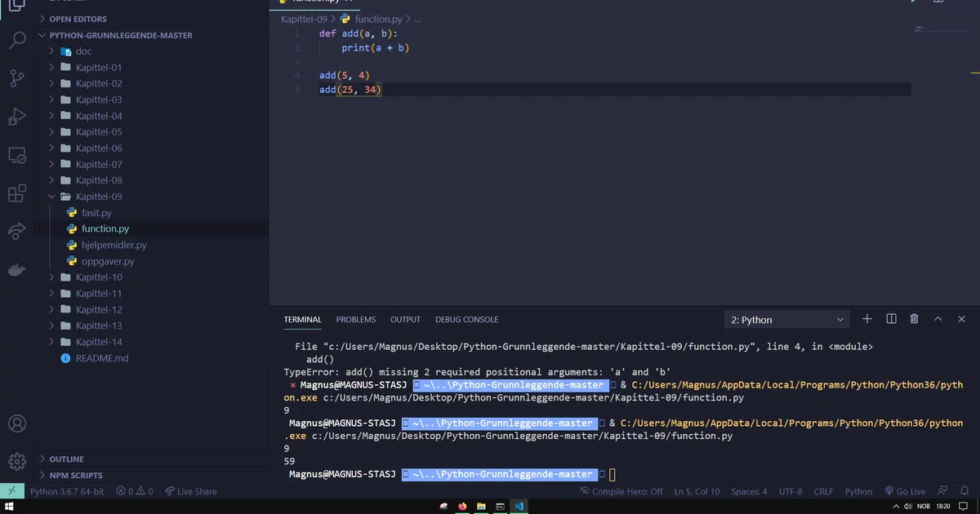Viewport: 980px width, 514px height.
Task: Open the Search view in the activity bar
Action: point(16,39)
